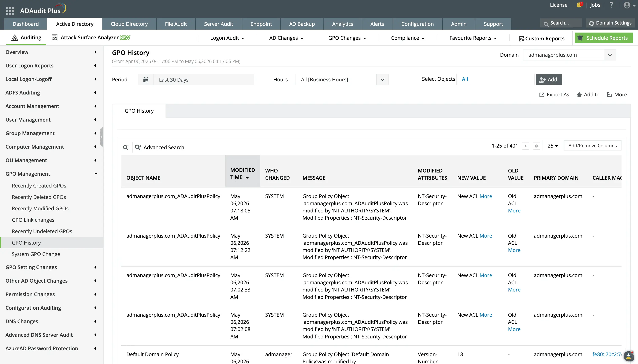Click Add/Remove Columns button

pyautogui.click(x=593, y=146)
